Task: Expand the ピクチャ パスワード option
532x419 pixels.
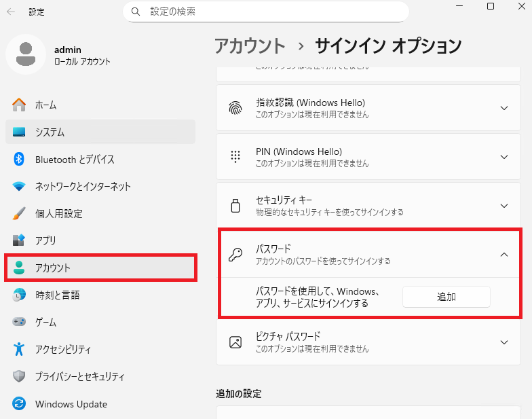Action: pos(503,342)
